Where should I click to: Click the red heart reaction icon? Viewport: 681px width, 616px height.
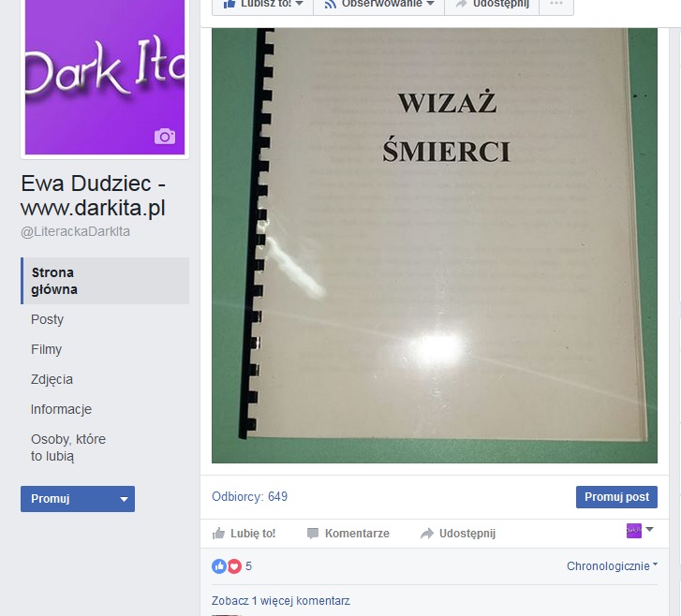click(234, 566)
